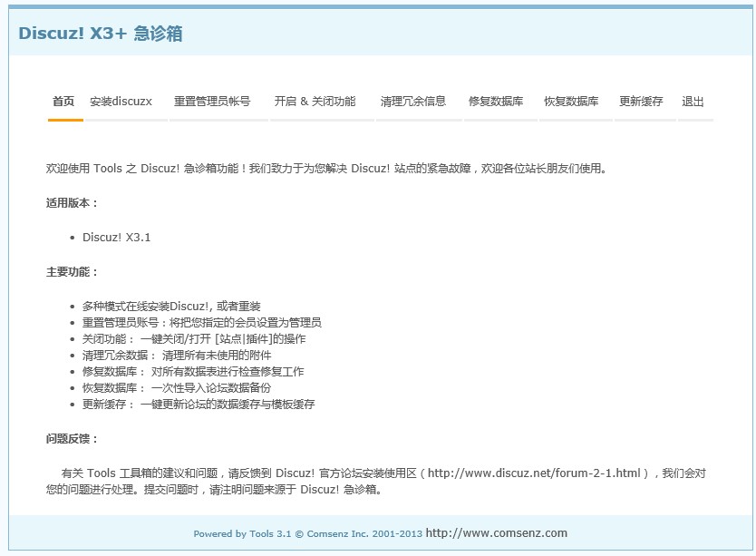Click the 清理冗余数据 list item
Viewport: 756px width, 556px height.
(177, 356)
